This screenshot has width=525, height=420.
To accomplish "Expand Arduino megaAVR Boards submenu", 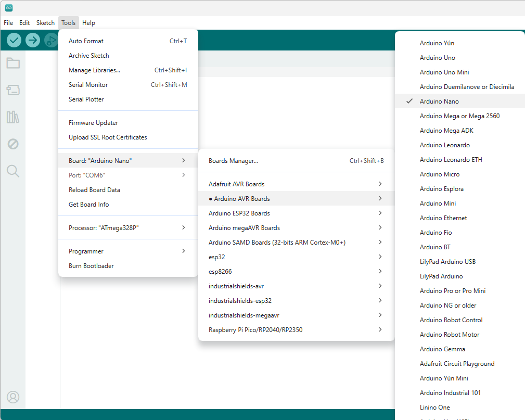I will click(x=296, y=228).
